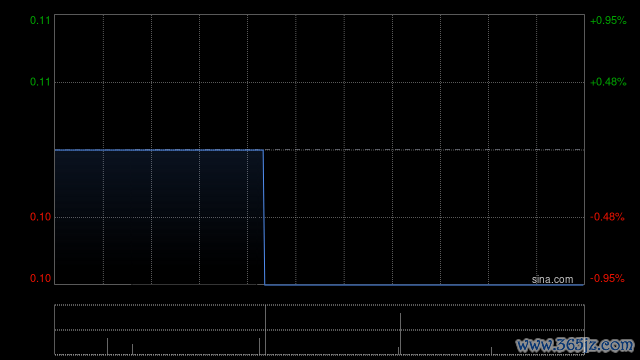The width and height of the screenshot is (640, 360).
Task: Click the -0.48% red percentage label
Action: coord(607,217)
